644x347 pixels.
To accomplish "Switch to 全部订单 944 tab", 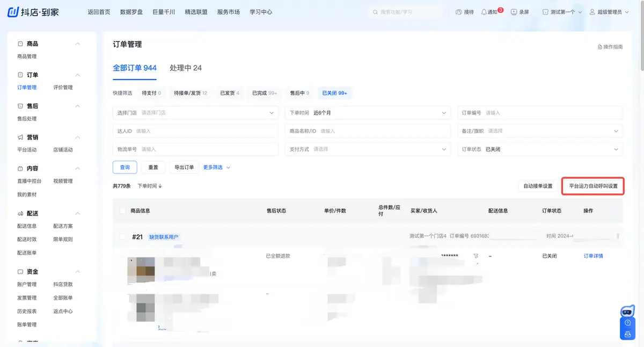I will tap(135, 68).
